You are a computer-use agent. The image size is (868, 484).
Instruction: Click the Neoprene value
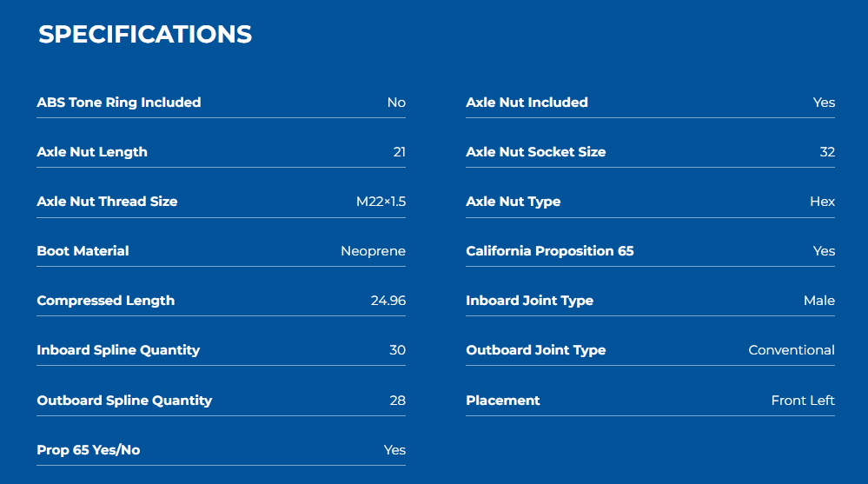373,251
